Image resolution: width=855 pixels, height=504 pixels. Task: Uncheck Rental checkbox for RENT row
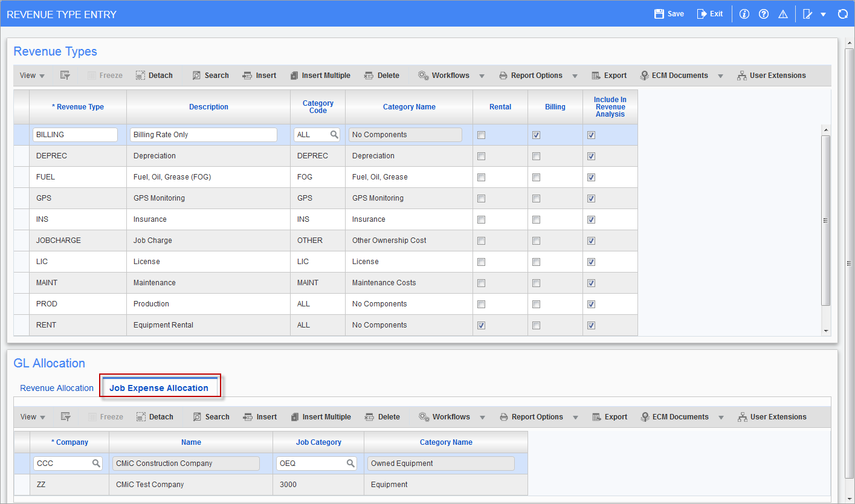(481, 325)
